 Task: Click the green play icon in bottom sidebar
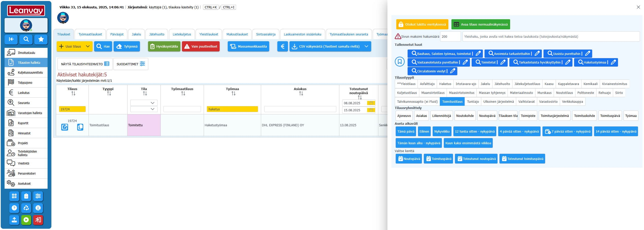point(26,220)
